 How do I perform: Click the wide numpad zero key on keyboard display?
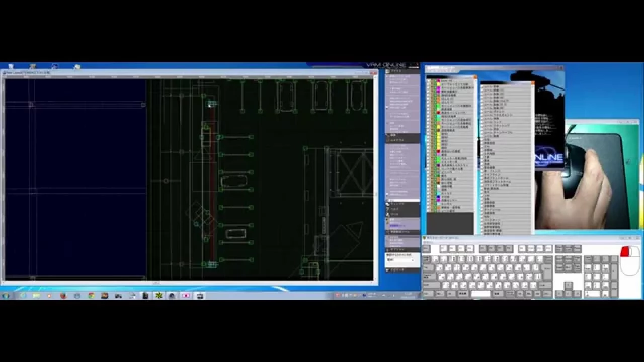592,294
